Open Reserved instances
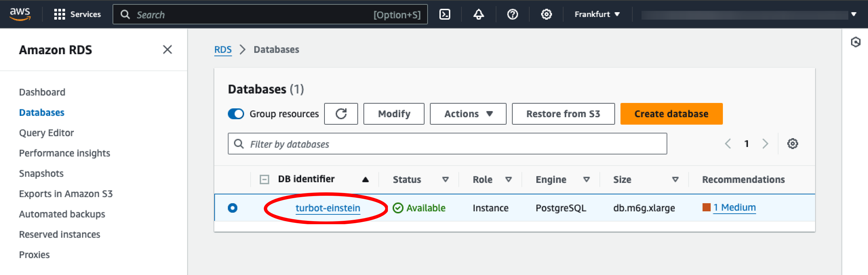868x275 pixels. pos(60,234)
